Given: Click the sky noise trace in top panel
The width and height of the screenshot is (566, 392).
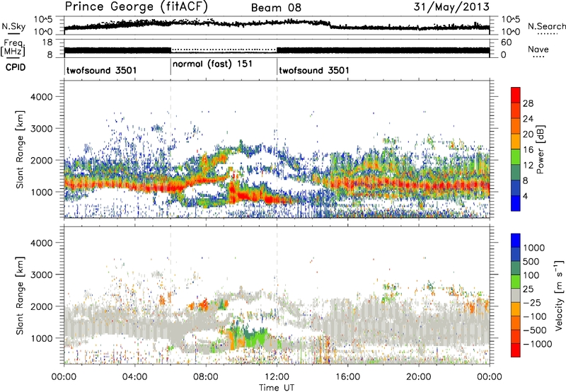Looking at the screenshot, I should tap(277, 24).
